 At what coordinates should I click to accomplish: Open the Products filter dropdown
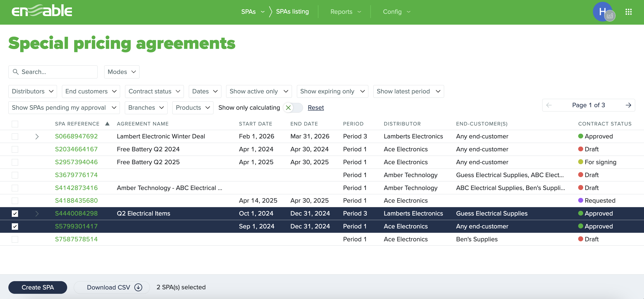pos(193,108)
